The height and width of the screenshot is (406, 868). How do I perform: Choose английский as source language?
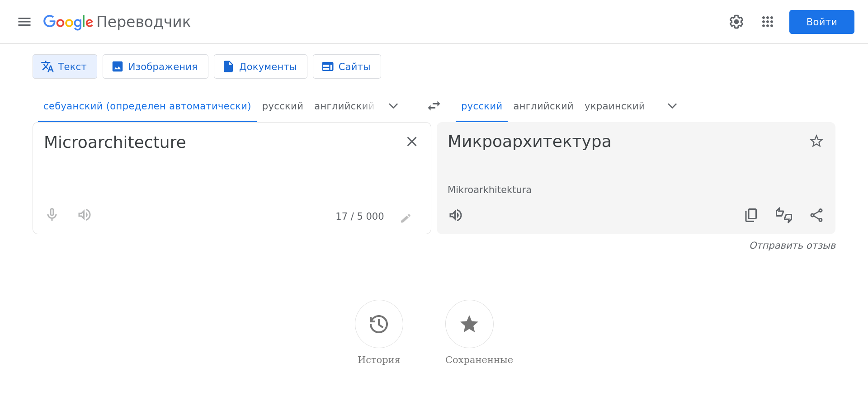[344, 106]
